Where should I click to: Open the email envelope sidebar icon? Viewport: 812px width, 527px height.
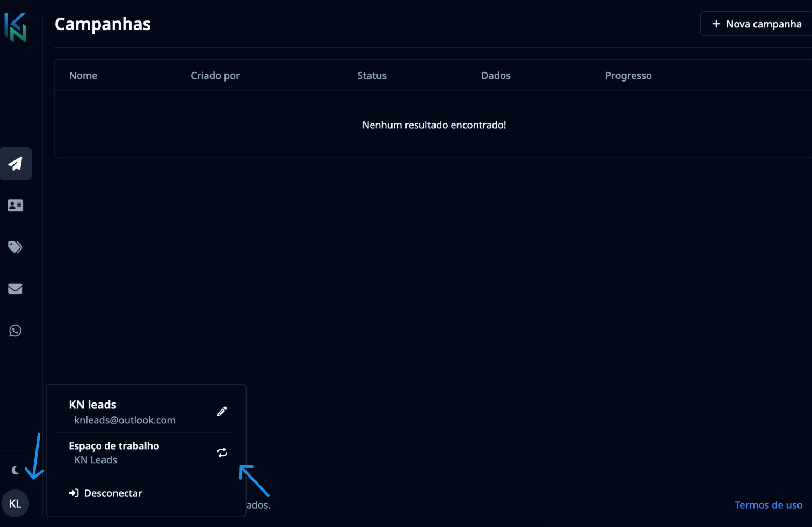15,289
